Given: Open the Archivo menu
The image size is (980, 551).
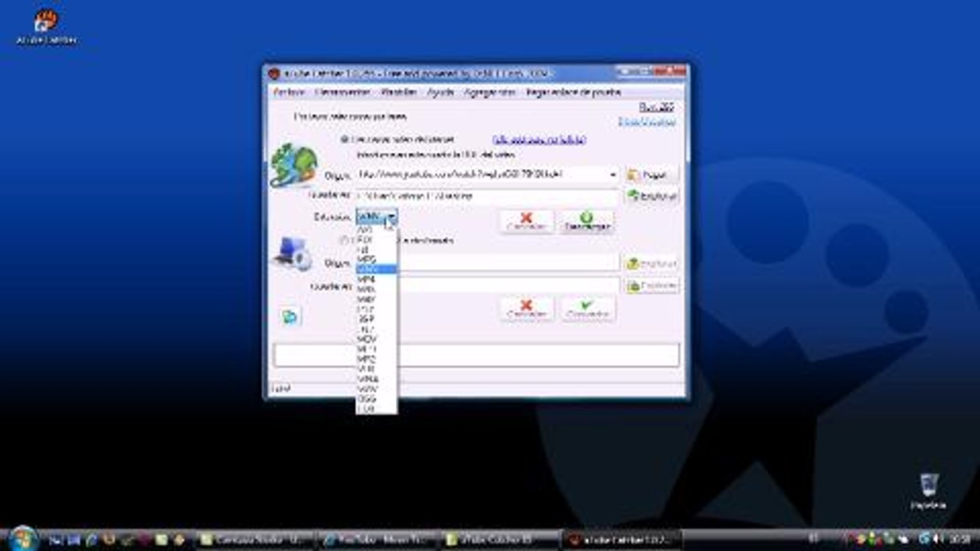Looking at the screenshot, I should 289,92.
